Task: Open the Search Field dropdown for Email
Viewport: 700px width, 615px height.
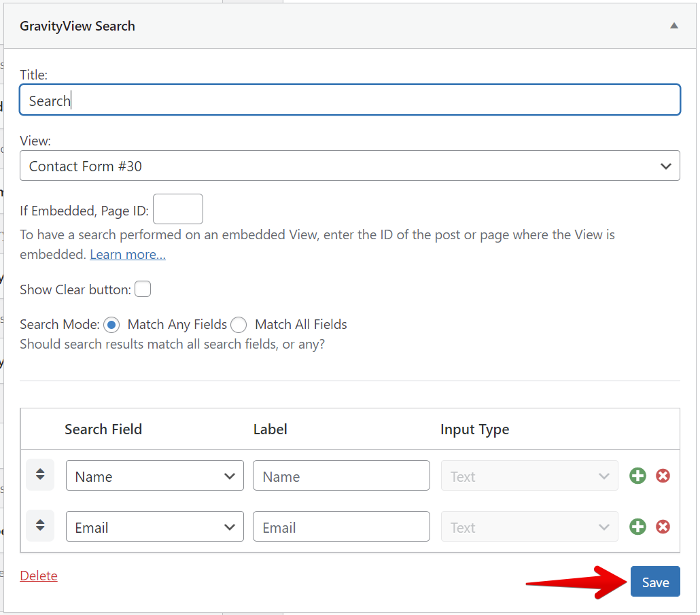Action: point(154,526)
